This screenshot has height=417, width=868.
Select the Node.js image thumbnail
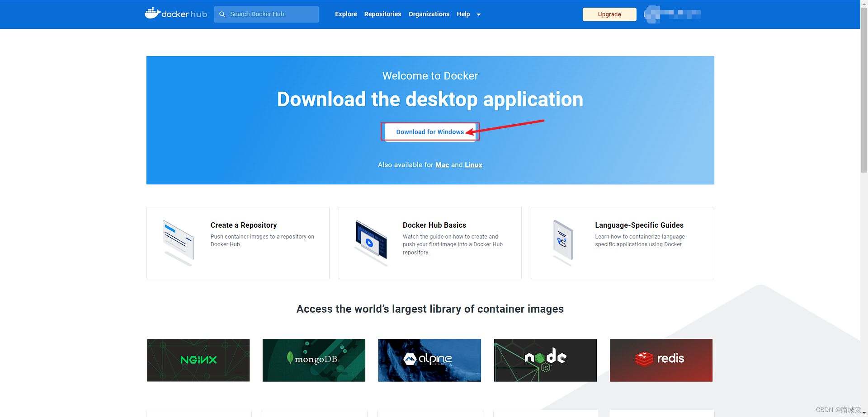tap(545, 360)
